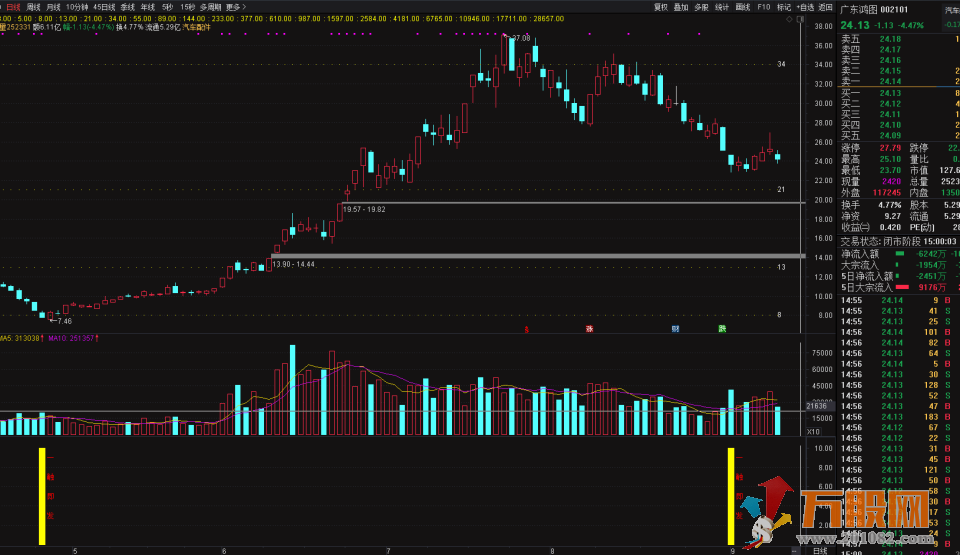
Task: Click the blue 财 marker icon
Action: [x=675, y=329]
